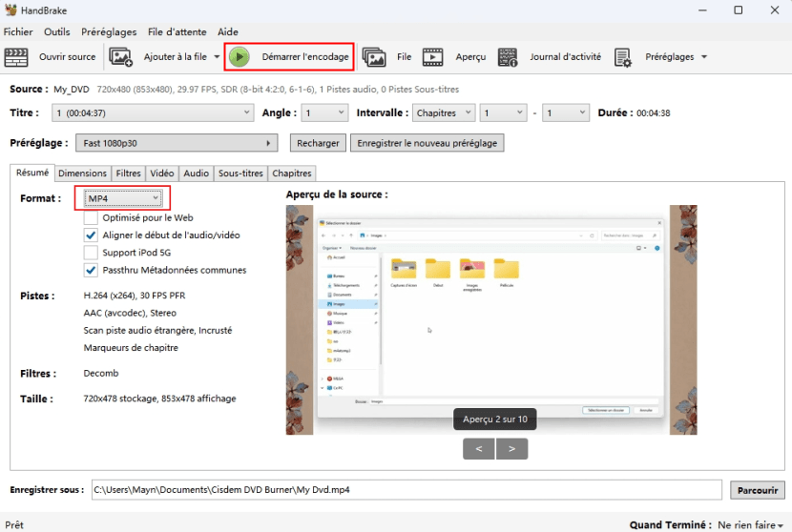Open the File d'attente menu
The image size is (792, 532).
177,31
